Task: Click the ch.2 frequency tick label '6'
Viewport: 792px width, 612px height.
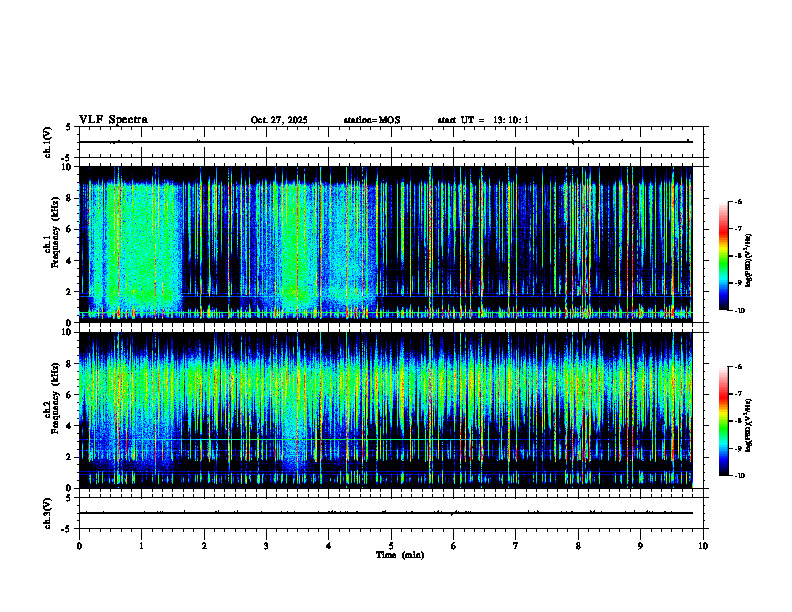Action: [69, 395]
